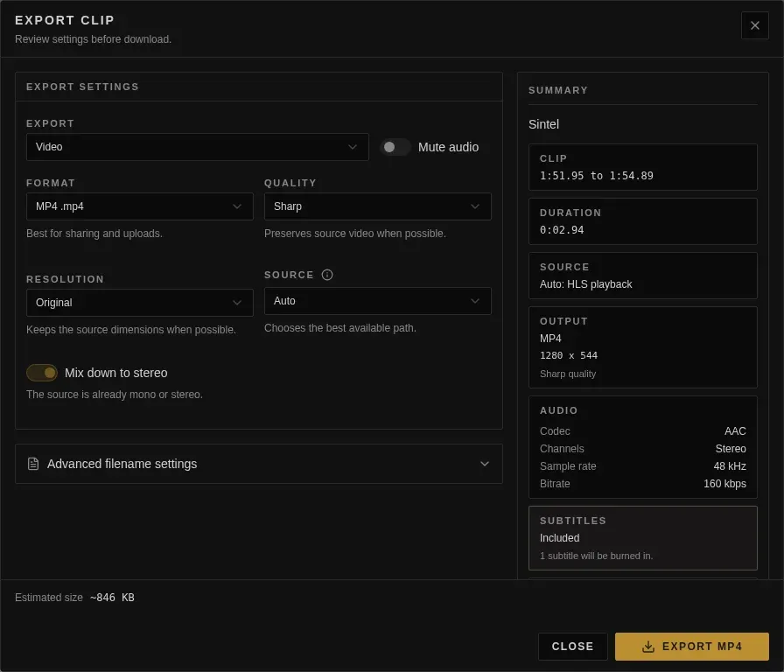Click the 1 subtitle will be burned in note
The height and width of the screenshot is (672, 784).
click(596, 556)
